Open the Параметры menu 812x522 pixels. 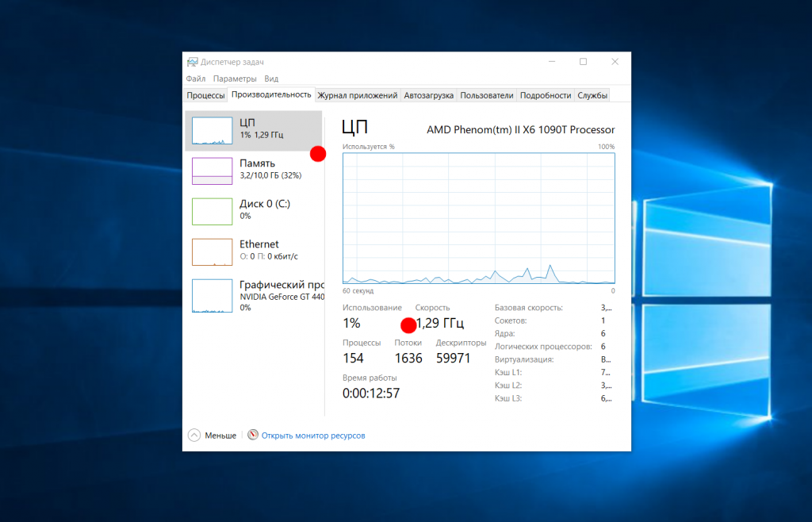click(x=235, y=79)
